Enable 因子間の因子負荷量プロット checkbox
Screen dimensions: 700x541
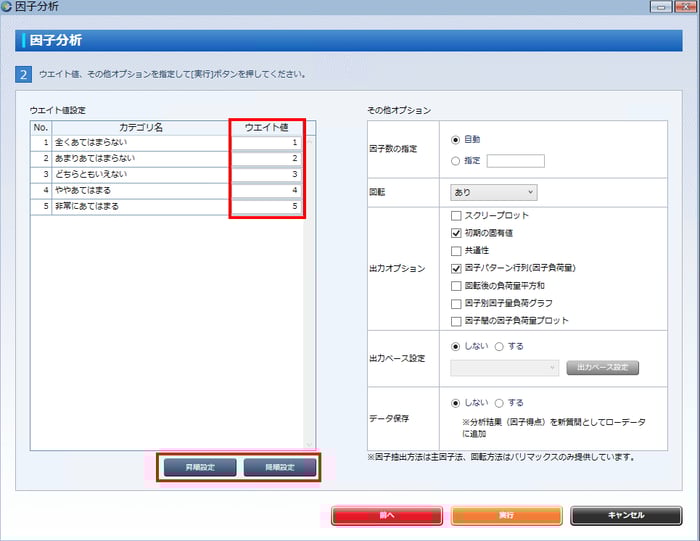(x=456, y=321)
